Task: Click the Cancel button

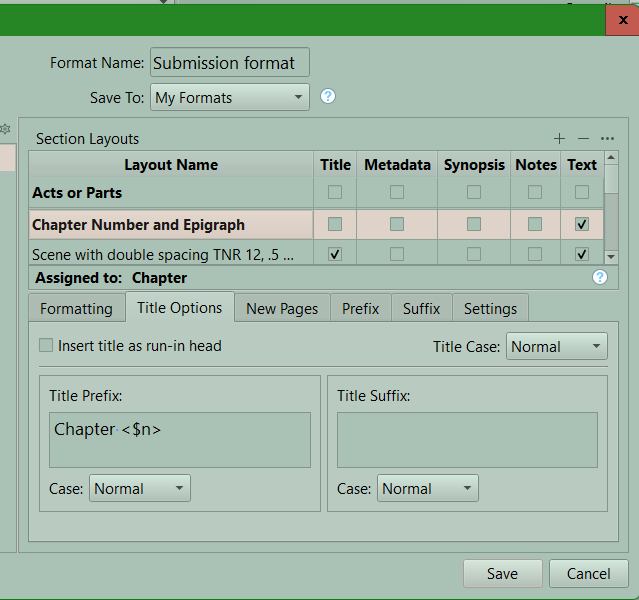Action: point(588,573)
